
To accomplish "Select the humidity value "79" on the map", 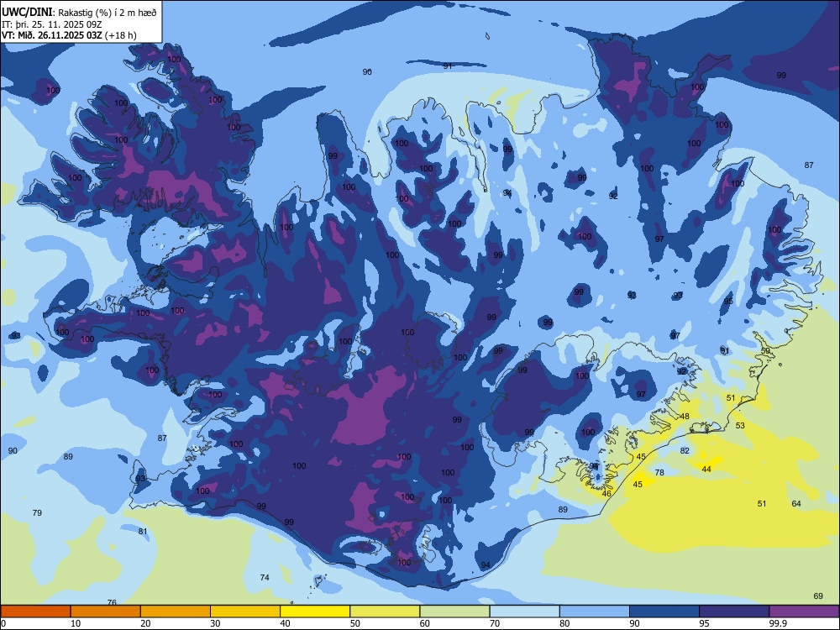I will (37, 512).
